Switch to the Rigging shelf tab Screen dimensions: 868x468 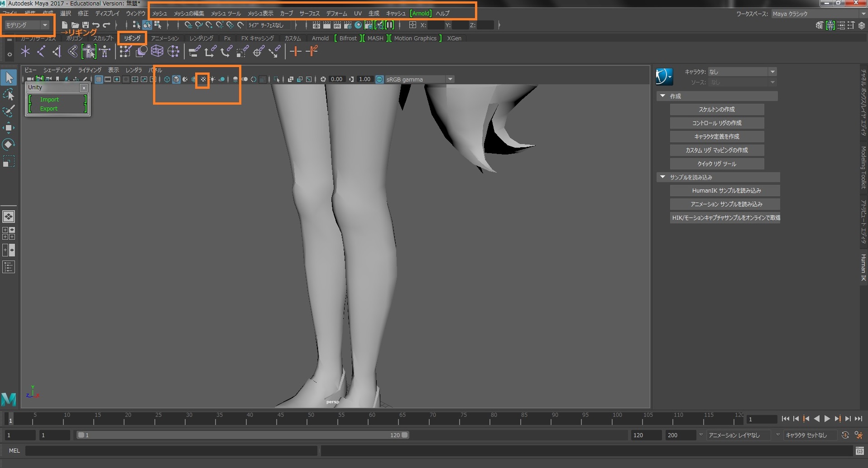(x=132, y=39)
